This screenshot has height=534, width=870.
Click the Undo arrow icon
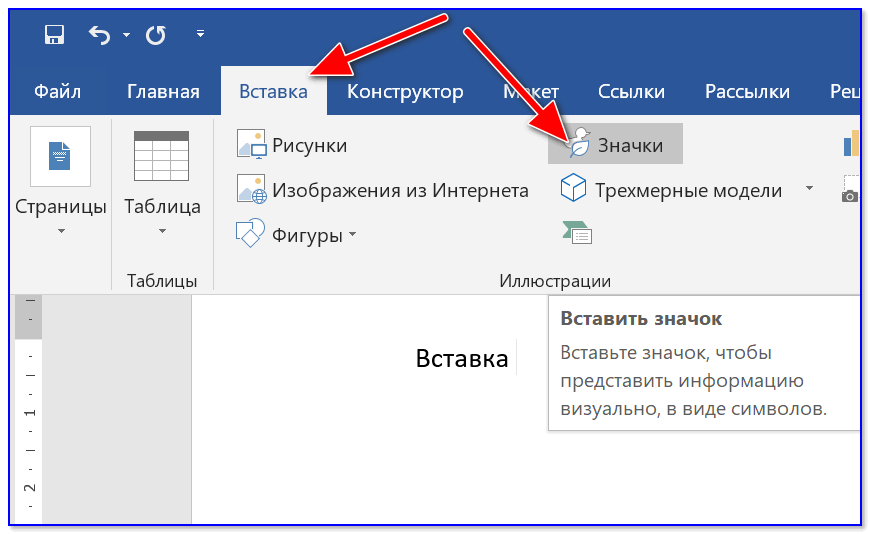tap(100, 35)
